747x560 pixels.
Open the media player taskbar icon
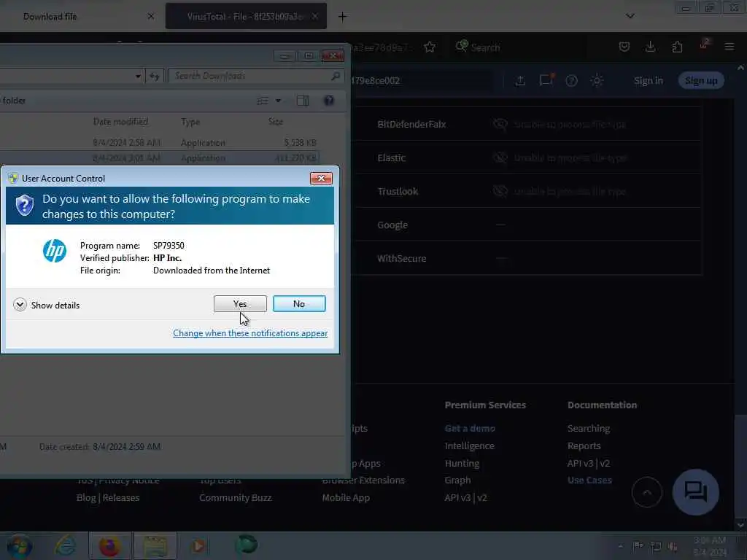198,545
